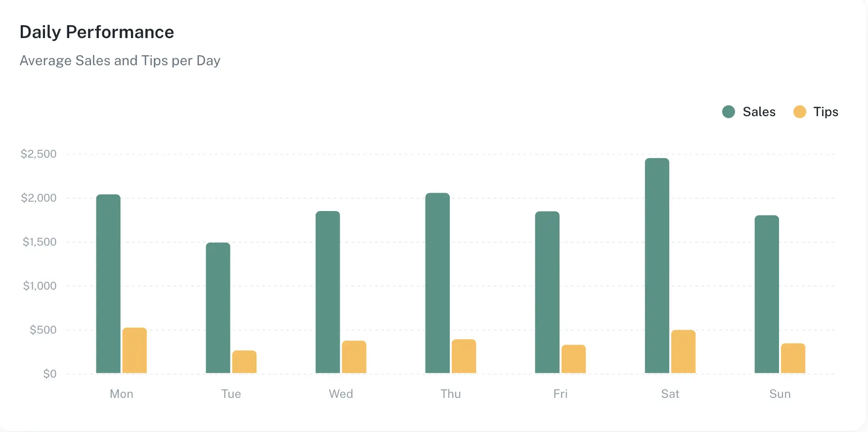The image size is (868, 432).
Task: Click the yellow Tips legend dot
Action: pos(799,112)
